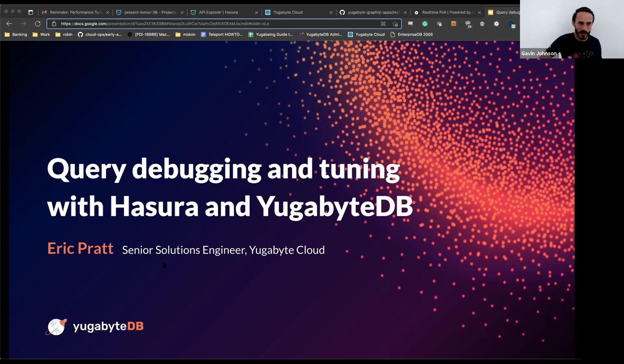Open the blue ring extension with green badge
This screenshot has height=364, width=624.
(x=511, y=24)
